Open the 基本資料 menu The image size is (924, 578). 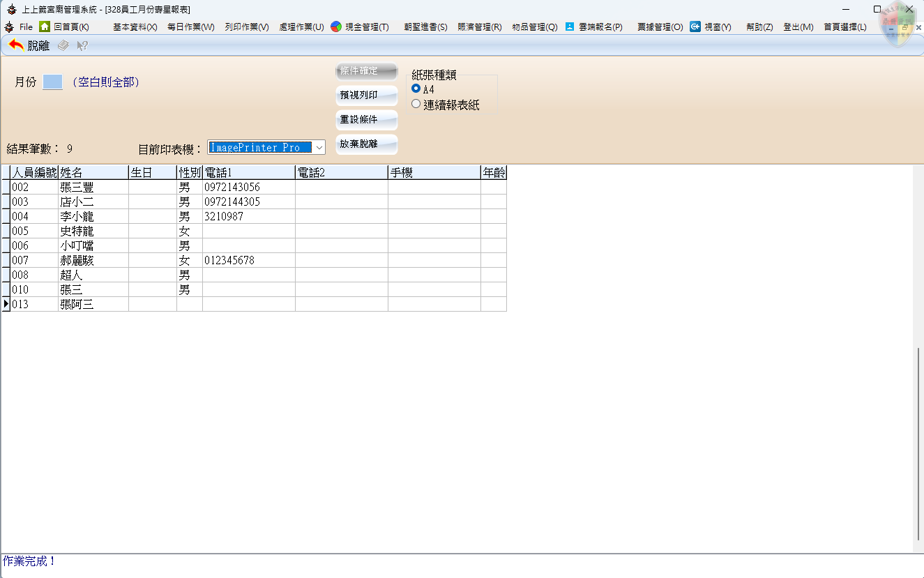pyautogui.click(x=135, y=27)
